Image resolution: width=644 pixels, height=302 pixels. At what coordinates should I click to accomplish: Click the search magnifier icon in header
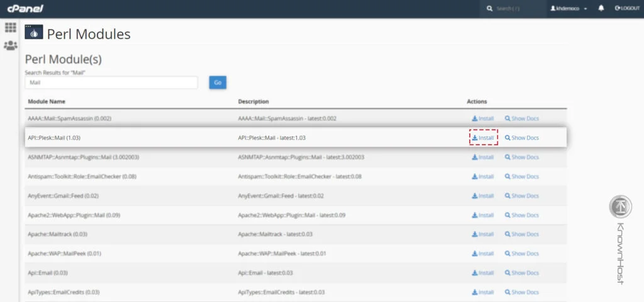coord(489,8)
